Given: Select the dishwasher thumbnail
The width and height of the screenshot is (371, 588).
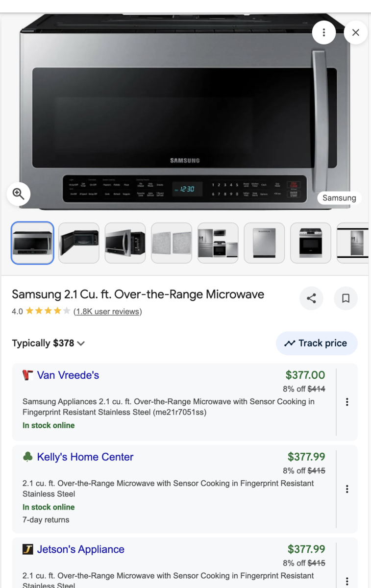Looking at the screenshot, I should (264, 243).
